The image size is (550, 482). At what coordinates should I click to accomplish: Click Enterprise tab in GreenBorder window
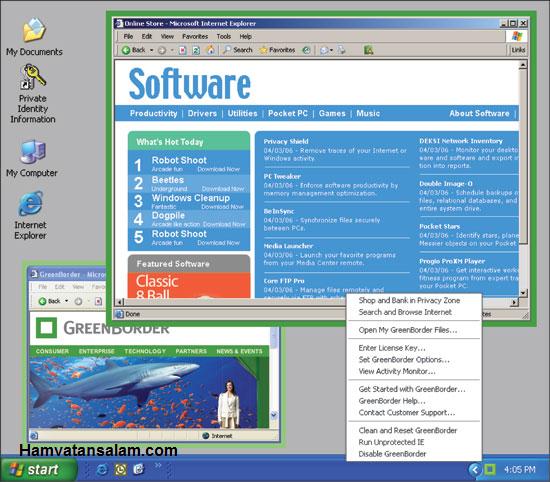coord(96,351)
